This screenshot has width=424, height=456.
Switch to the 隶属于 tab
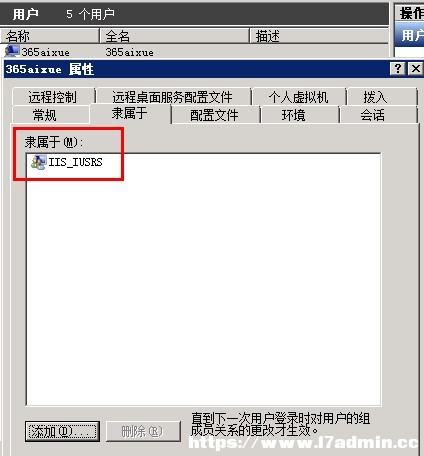tap(130, 113)
